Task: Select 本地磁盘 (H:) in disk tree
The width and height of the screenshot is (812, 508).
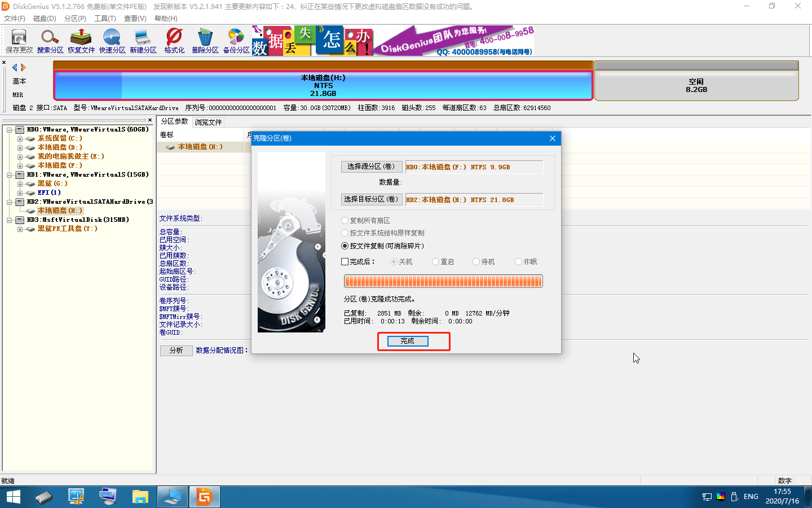Action: [60, 211]
